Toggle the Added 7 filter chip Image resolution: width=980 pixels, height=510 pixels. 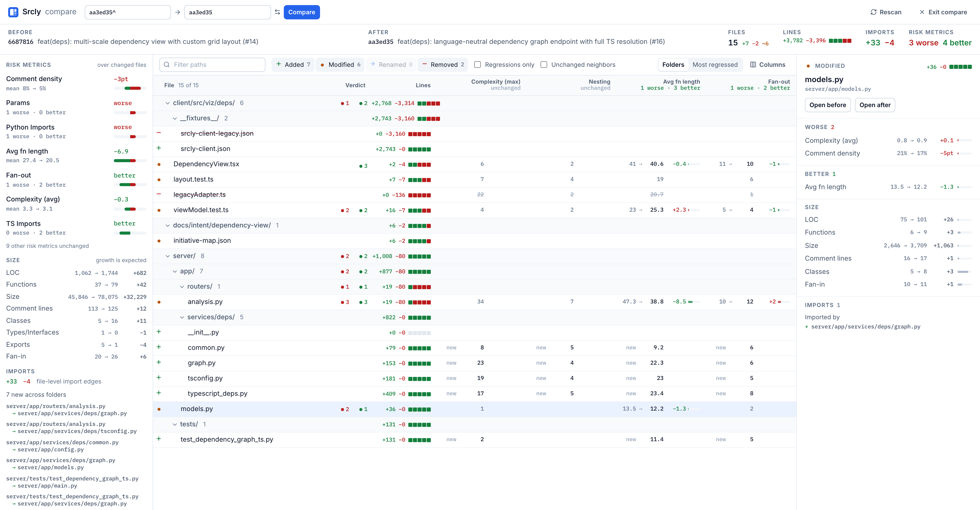click(292, 65)
